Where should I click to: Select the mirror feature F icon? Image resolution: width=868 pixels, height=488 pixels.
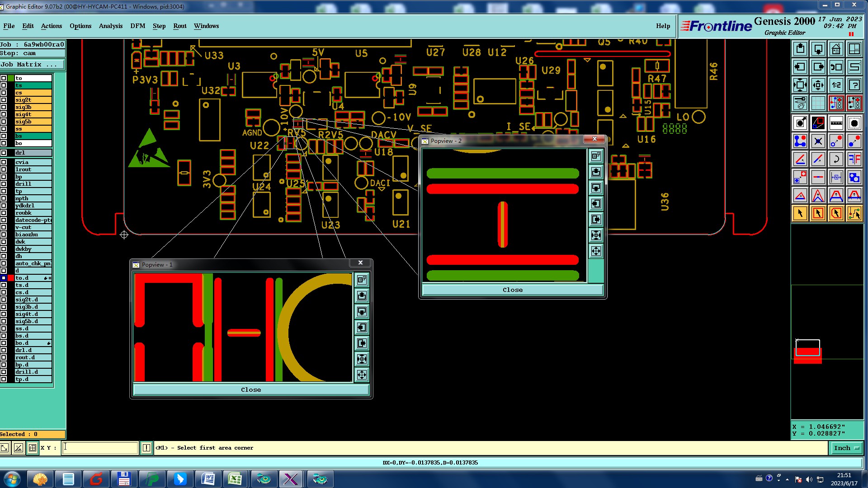[854, 159]
